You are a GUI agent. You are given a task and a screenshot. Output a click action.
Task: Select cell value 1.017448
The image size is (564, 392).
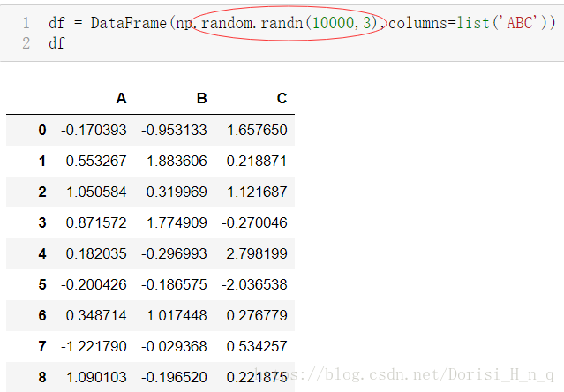[x=177, y=315]
